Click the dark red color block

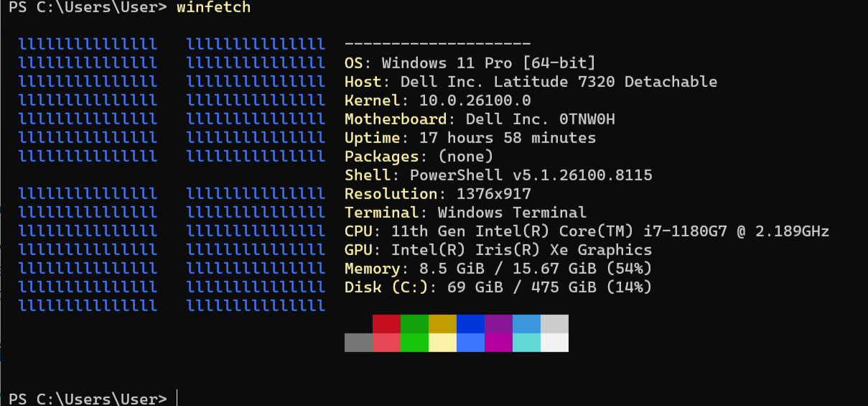click(386, 324)
